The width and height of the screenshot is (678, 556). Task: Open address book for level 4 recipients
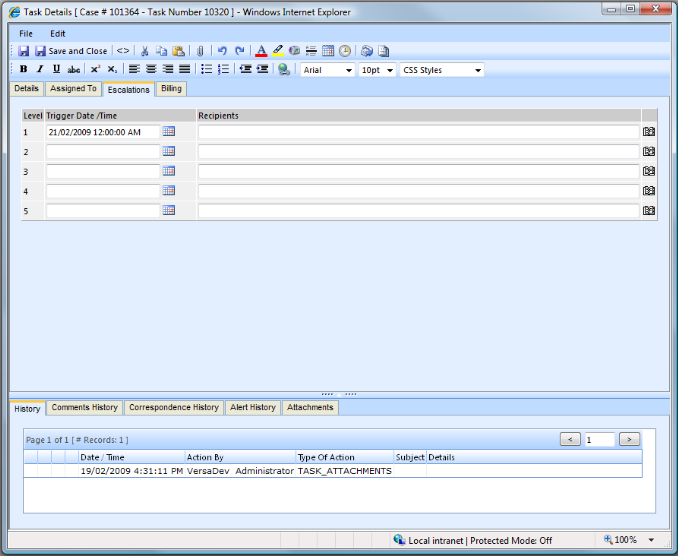pyautogui.click(x=649, y=191)
